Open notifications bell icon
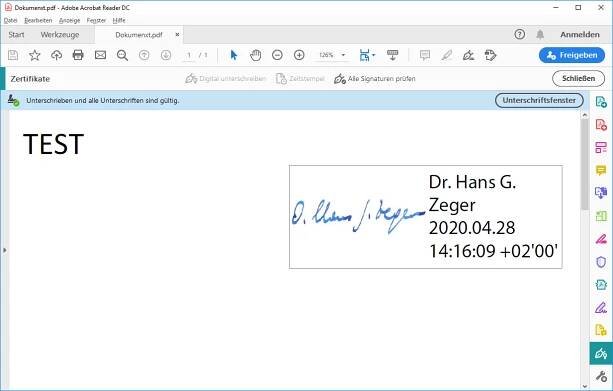This screenshot has width=613, height=391. tap(540, 34)
